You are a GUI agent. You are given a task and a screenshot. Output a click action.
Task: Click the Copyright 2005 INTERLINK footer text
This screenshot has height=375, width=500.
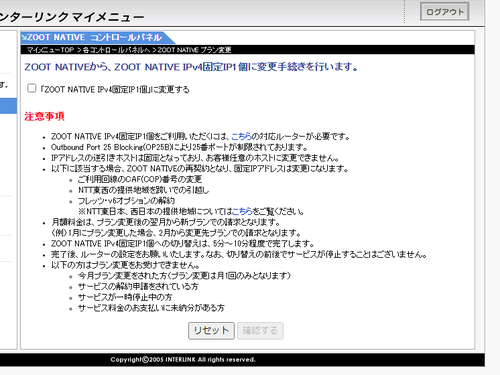click(183, 360)
